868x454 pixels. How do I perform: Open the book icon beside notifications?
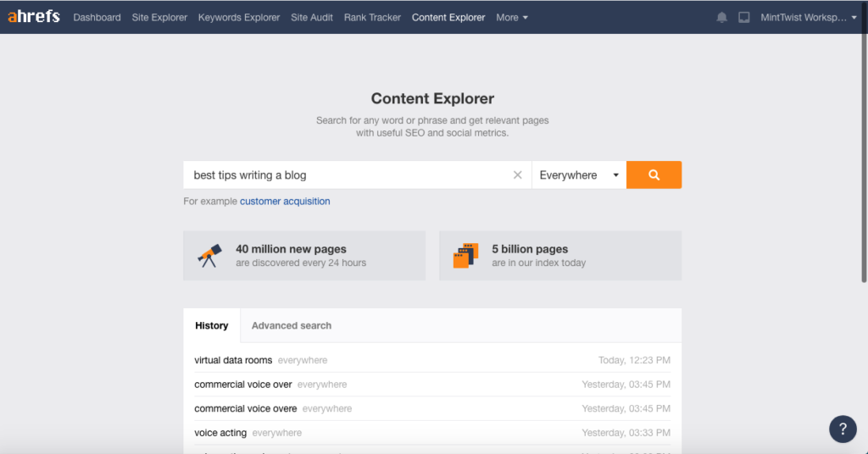click(x=744, y=18)
